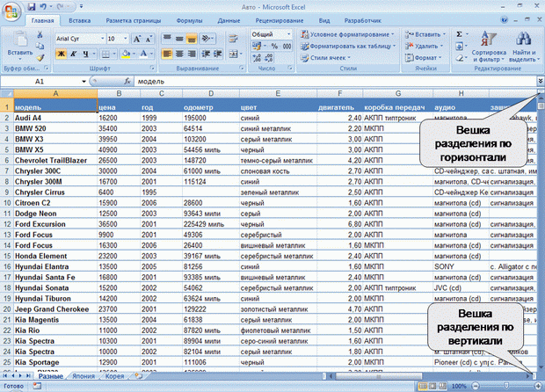Screen dimensions: 545x392
Task: Switch to the Формулы ribbon tab
Action: coord(190,19)
